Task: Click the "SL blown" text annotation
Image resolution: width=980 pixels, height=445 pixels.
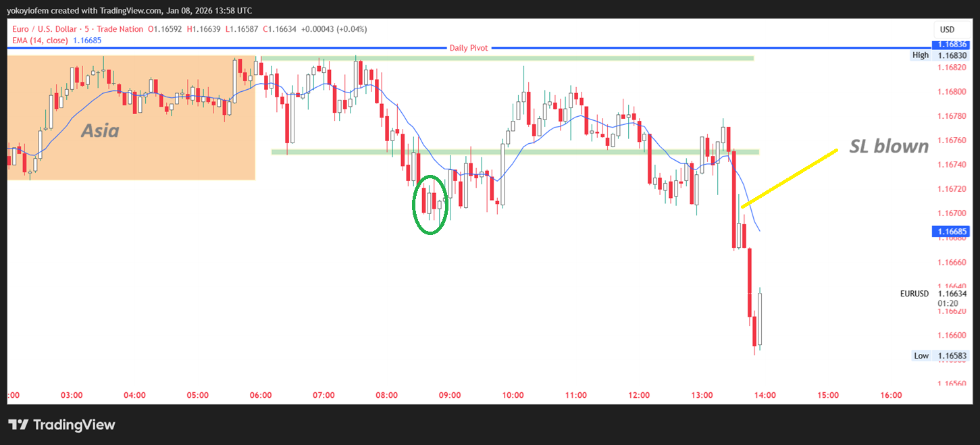Action: (x=887, y=146)
